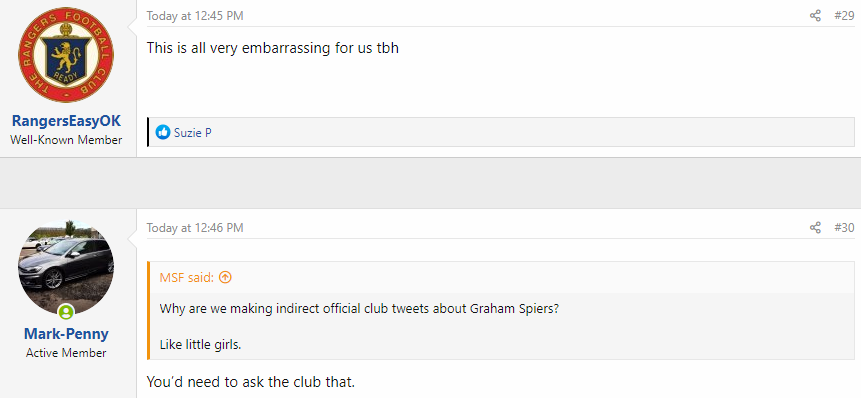The image size is (861, 398).
Task: Open RangersEasyOK's Rangers crest avatar
Action: pos(66,55)
